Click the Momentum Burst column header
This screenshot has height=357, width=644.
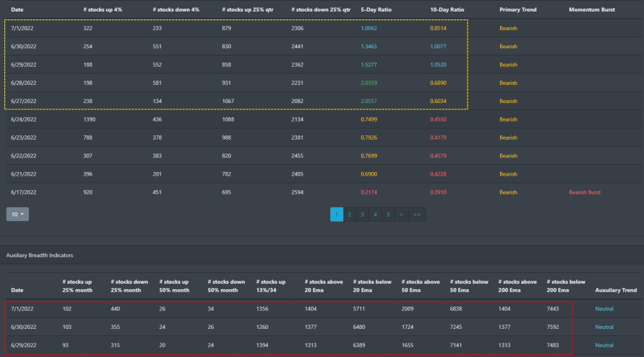coord(591,9)
